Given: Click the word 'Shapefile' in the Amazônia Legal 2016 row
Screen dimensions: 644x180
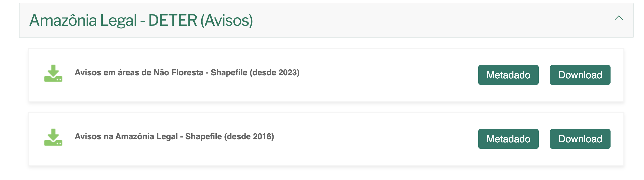Looking at the screenshot, I should click(x=203, y=136).
